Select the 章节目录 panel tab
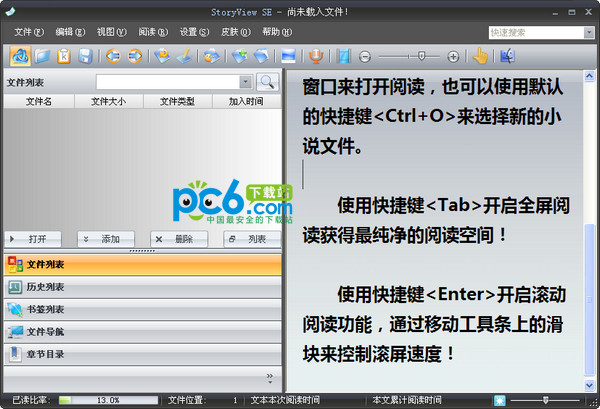Viewport: 600px width, 409px height. pos(143,354)
